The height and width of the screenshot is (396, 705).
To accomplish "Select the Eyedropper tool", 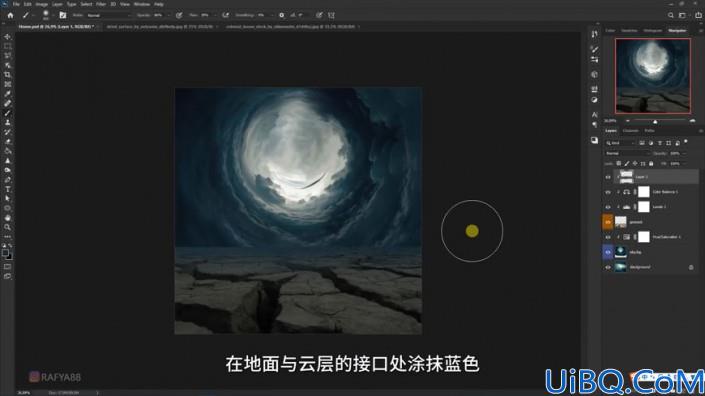I will (x=8, y=93).
